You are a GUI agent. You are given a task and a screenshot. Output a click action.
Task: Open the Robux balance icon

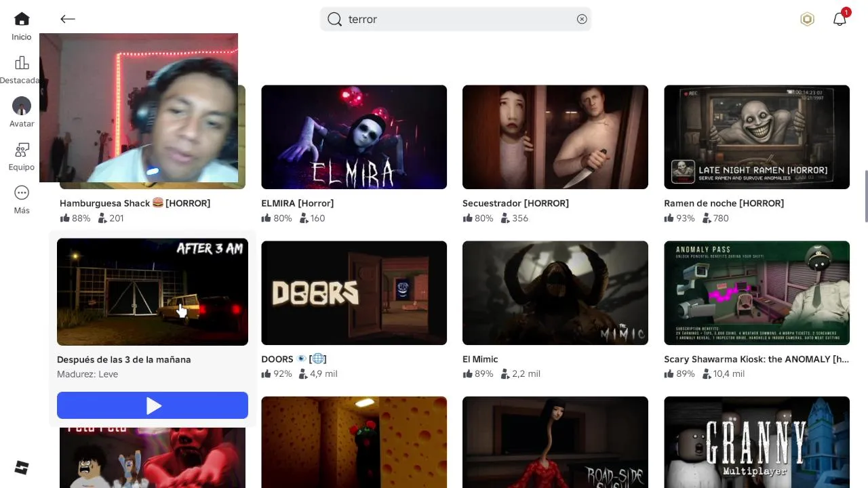[x=807, y=19]
